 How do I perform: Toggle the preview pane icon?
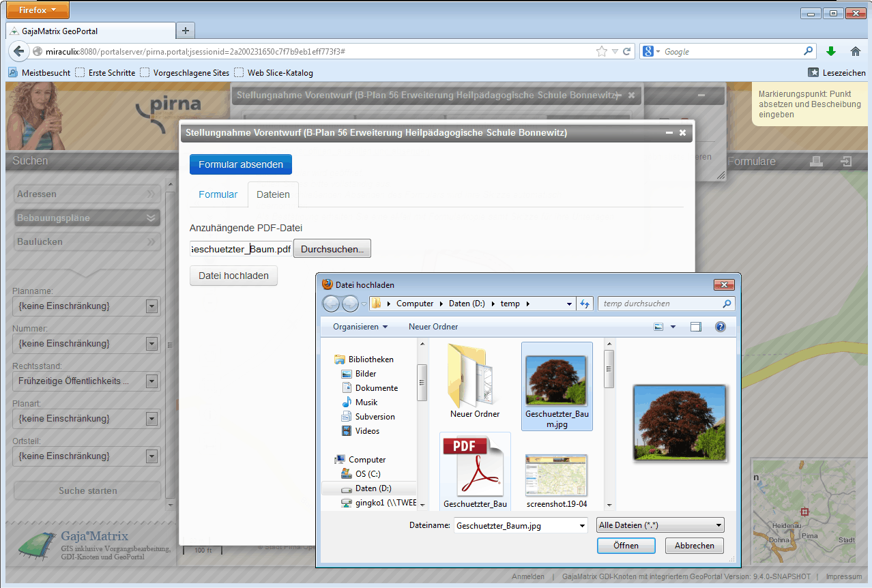tap(695, 327)
